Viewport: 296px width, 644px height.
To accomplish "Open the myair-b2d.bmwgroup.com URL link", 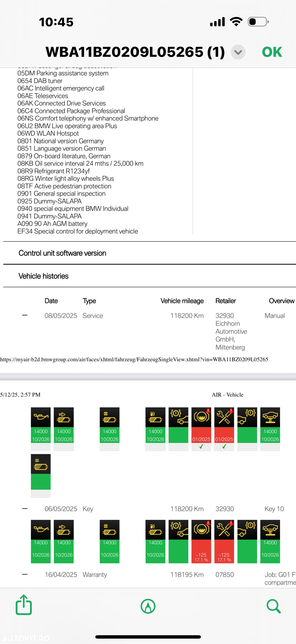I will click(134, 359).
